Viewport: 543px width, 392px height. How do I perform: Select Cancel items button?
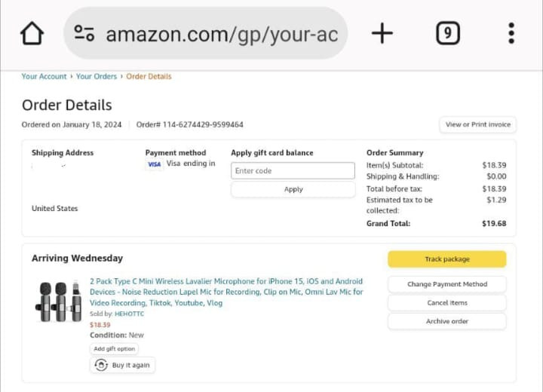(446, 303)
